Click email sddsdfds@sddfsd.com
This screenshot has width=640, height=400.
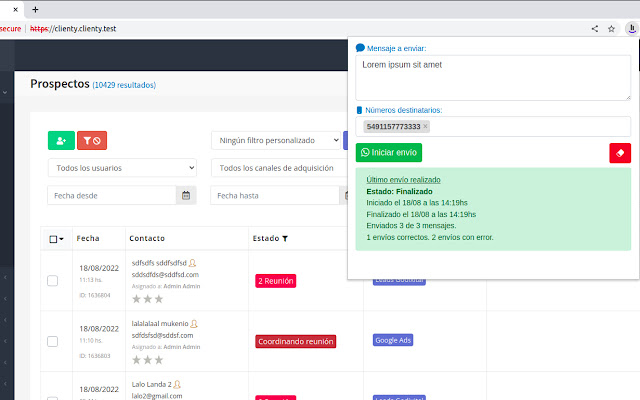(x=165, y=275)
